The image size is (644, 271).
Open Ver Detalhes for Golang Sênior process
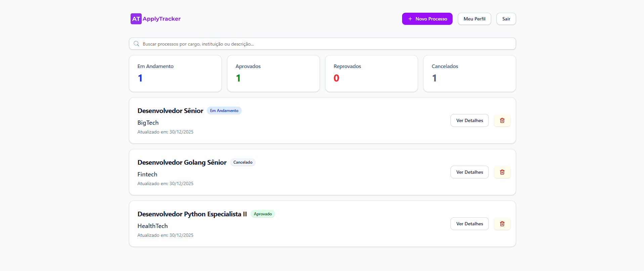tap(469, 172)
